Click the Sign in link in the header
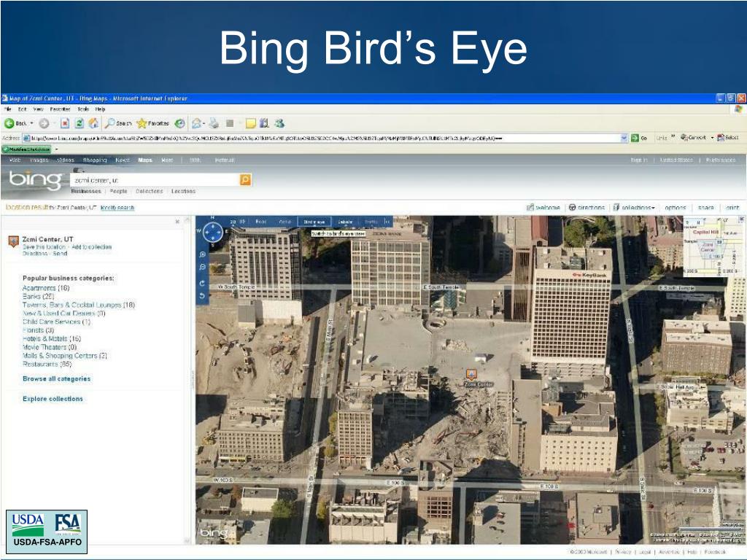The height and width of the screenshot is (560, 747). click(639, 160)
